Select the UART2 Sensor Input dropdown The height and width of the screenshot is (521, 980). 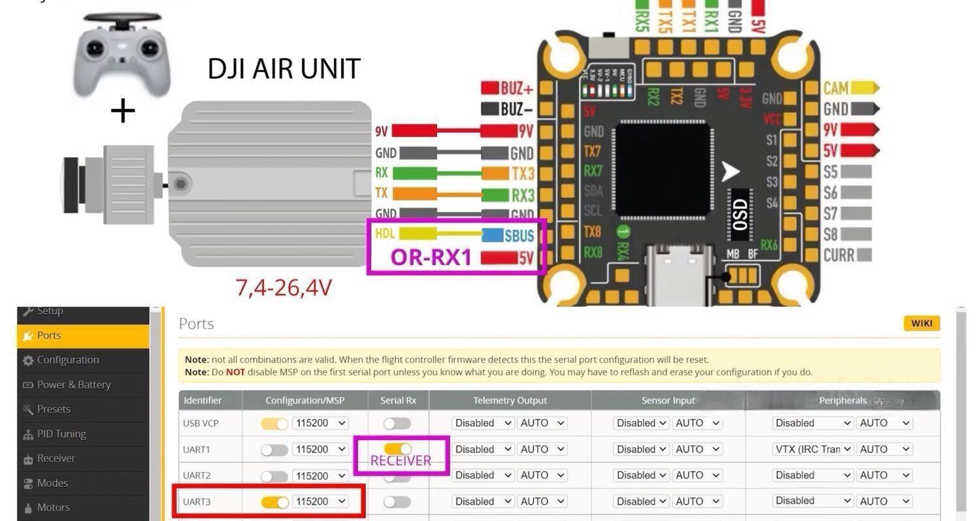coord(641,475)
